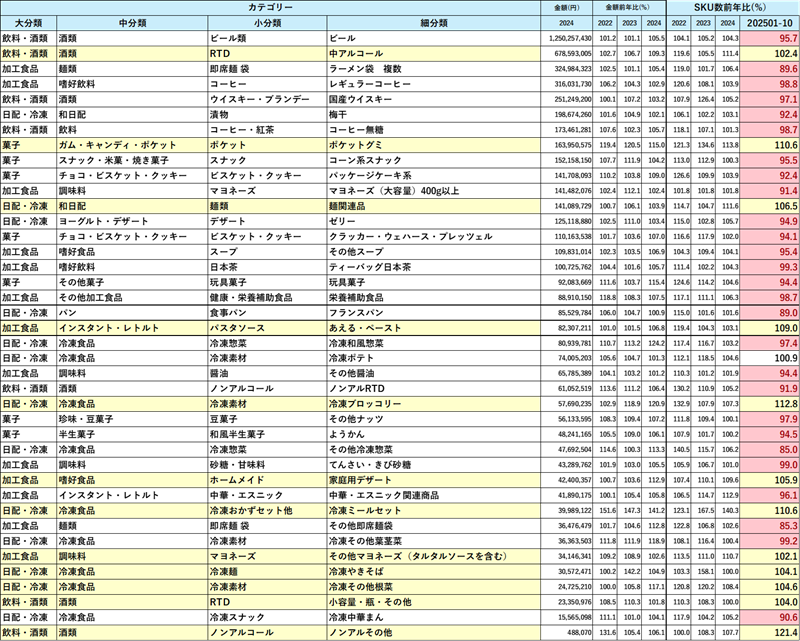Screen dimensions: 800x641
Task: Select the あえる・ペースト cell
Action: coord(433,328)
